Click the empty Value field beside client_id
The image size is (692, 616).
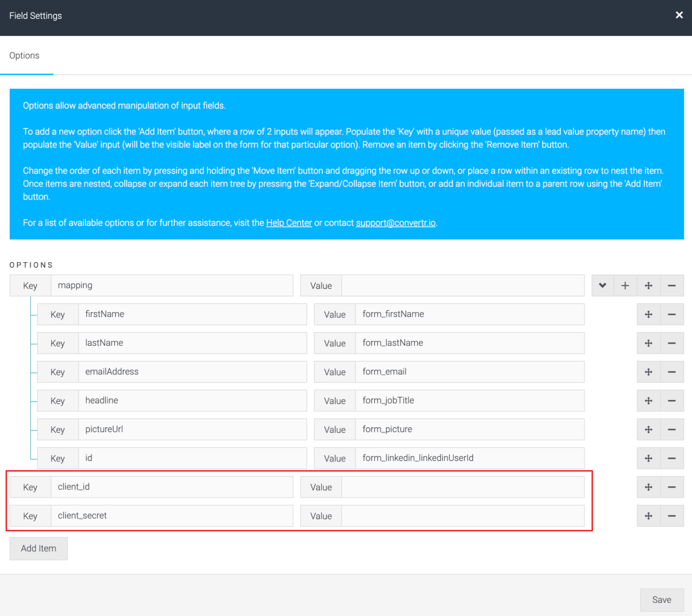pyautogui.click(x=463, y=487)
